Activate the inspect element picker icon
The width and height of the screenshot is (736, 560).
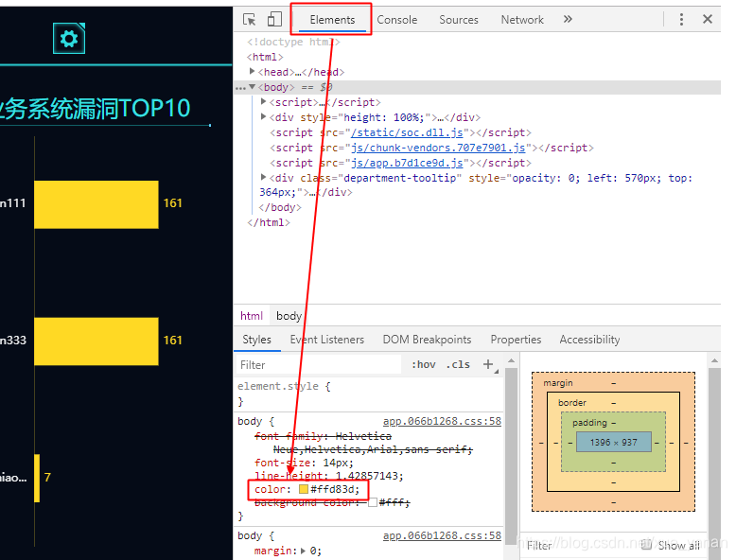click(249, 19)
